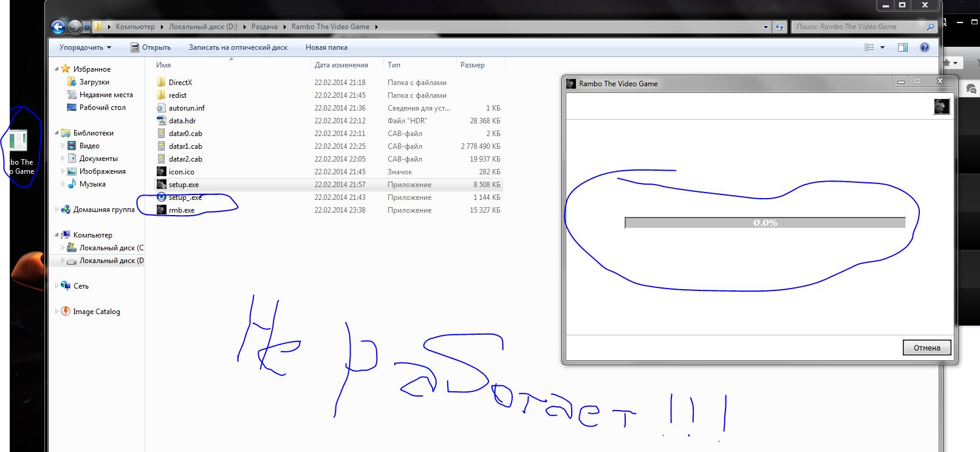Sort files by the 'Размер' column header
The image size is (980, 452).
click(x=473, y=65)
